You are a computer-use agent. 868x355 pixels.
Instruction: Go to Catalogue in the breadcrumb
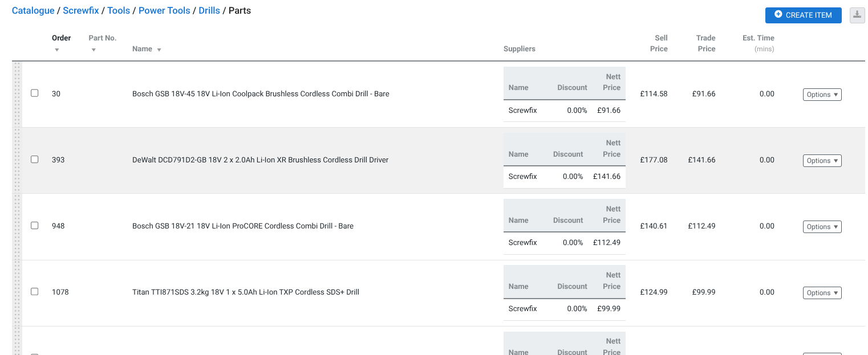point(33,11)
